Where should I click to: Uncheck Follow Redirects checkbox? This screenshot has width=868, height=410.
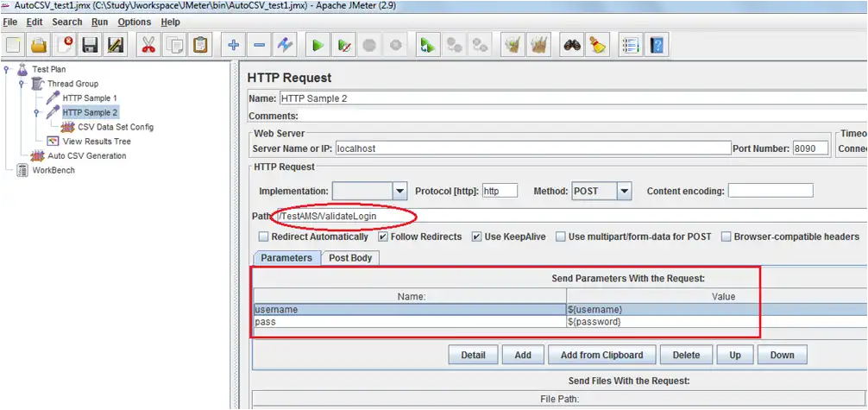383,237
